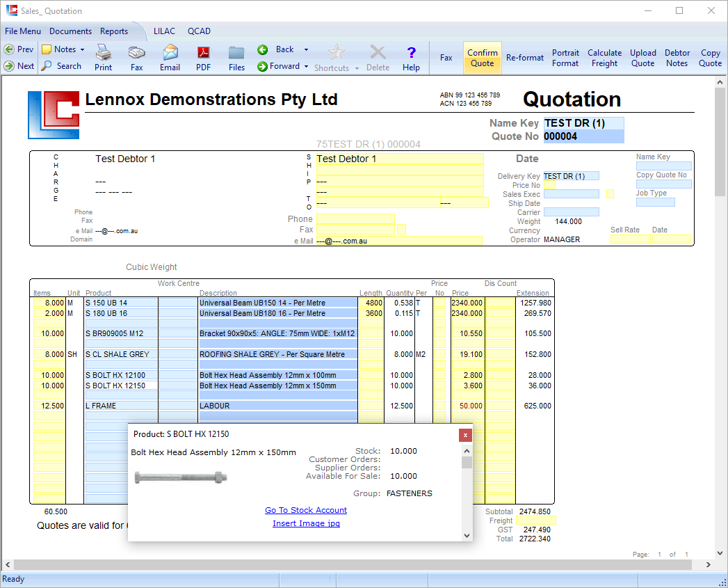The width and height of the screenshot is (728, 588).
Task: Click the Confirm Quote button
Action: pos(482,58)
